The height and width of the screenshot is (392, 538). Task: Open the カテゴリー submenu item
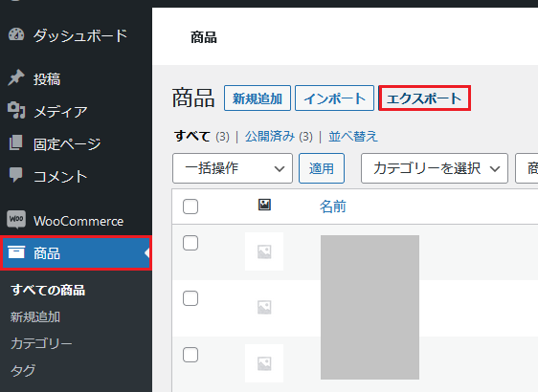click(41, 343)
